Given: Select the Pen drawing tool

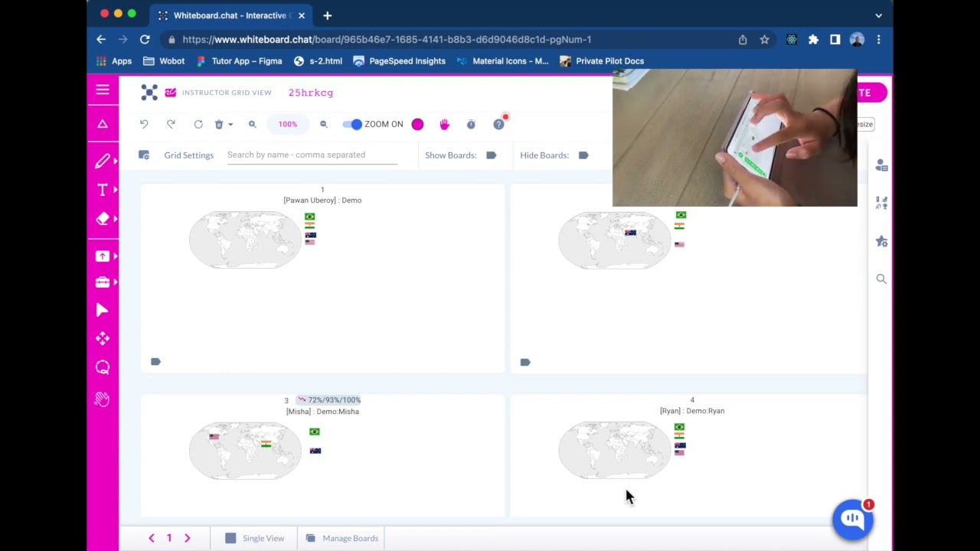Looking at the screenshot, I should [102, 161].
